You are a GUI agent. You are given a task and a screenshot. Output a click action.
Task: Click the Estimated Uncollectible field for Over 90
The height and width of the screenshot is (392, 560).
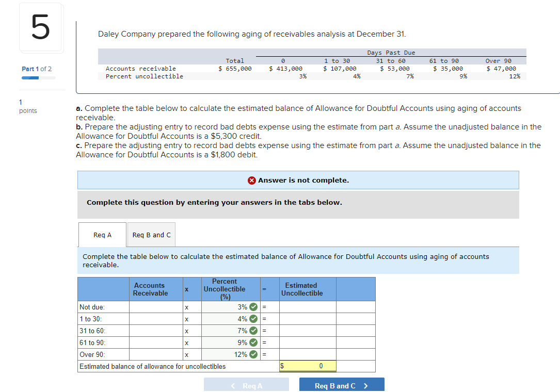(x=308, y=354)
